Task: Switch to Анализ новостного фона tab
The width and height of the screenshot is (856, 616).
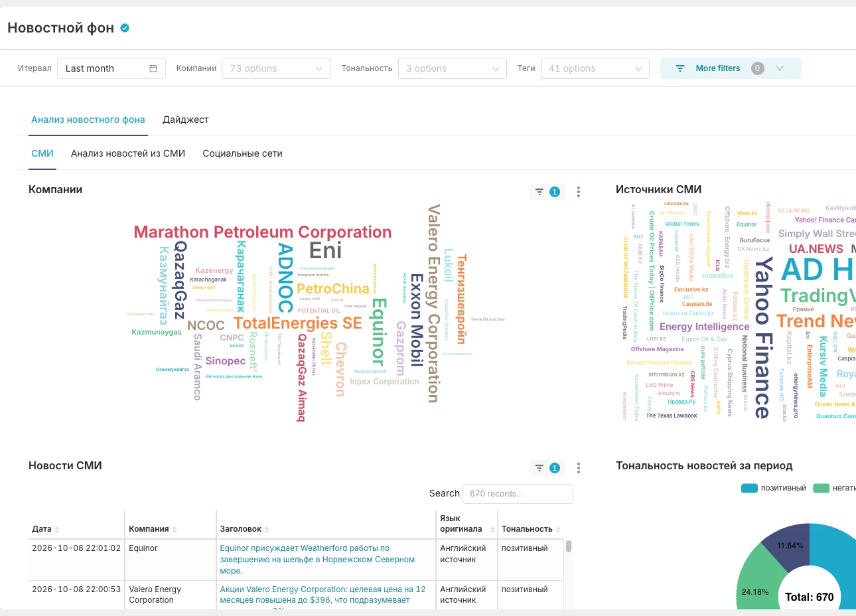Action: (88, 120)
